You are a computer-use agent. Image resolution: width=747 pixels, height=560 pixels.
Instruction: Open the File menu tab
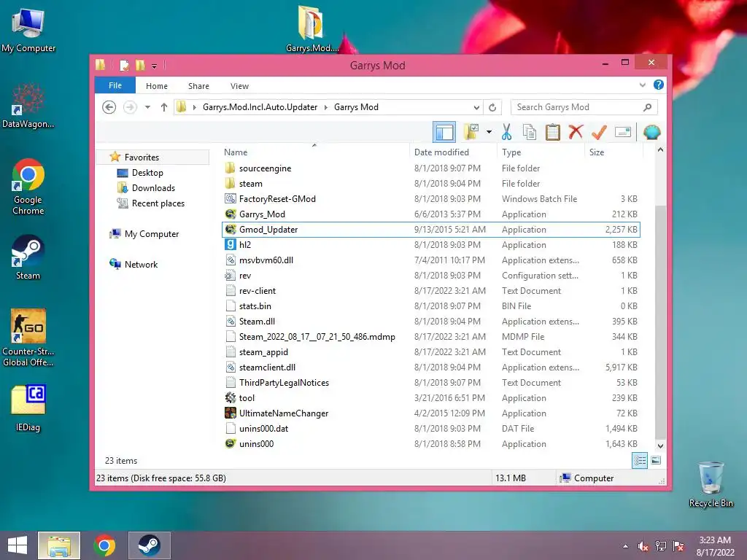115,85
